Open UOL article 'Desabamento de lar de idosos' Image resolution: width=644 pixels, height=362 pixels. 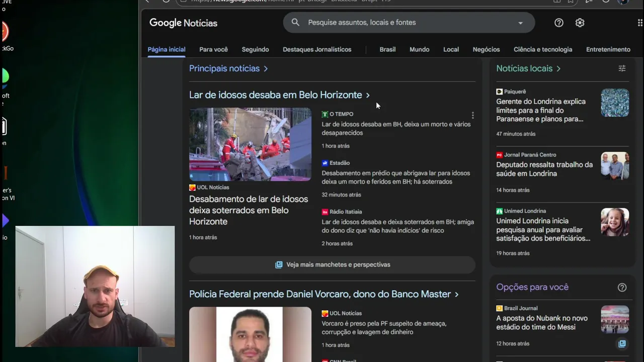click(249, 210)
